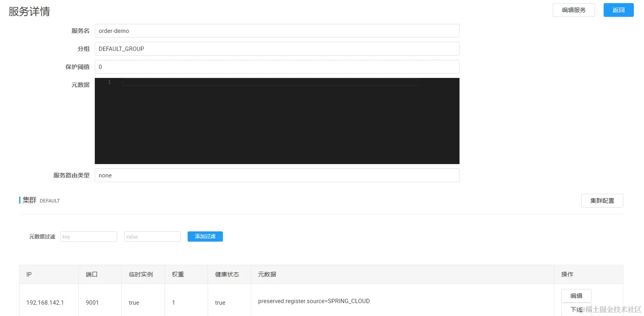644x316 pixels.
Task: Focus the metadata filter value input
Action: tap(152, 237)
